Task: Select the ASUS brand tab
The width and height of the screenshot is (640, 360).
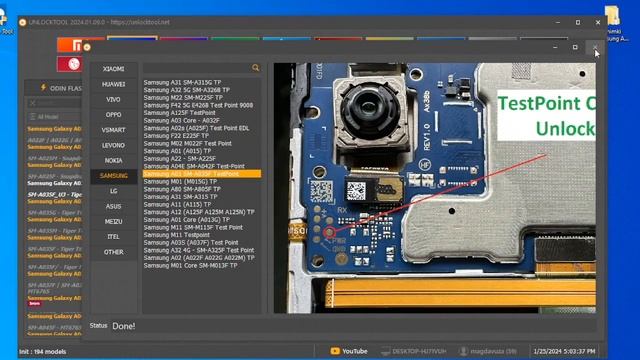Action: point(113,207)
